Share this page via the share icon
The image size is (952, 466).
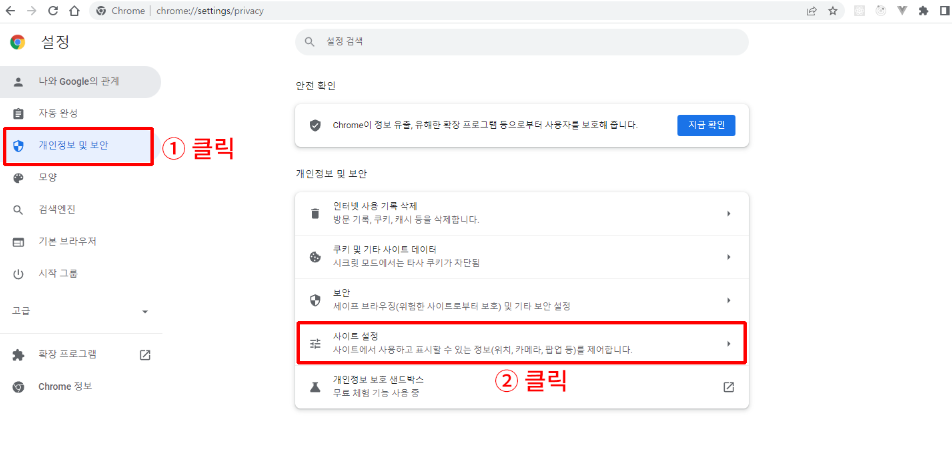click(x=812, y=11)
